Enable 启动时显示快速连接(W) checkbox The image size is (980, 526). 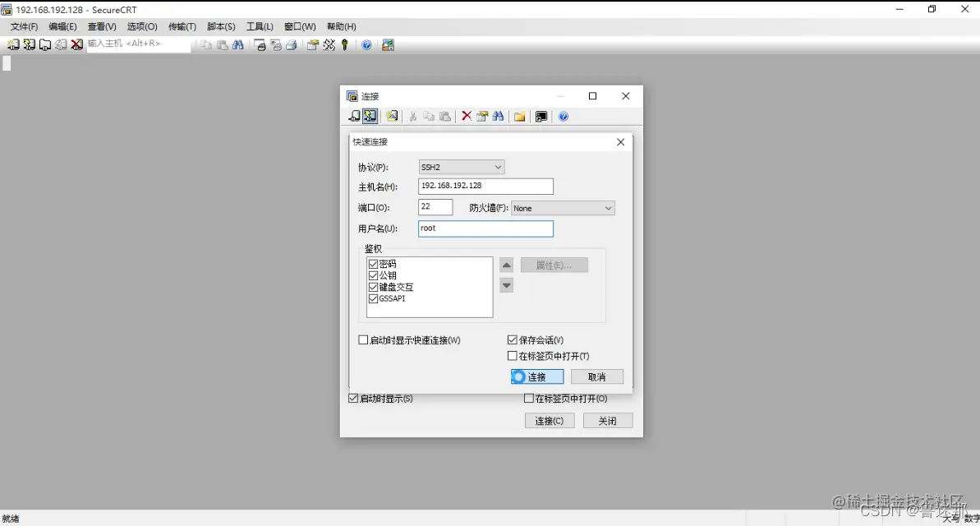pyautogui.click(x=363, y=340)
